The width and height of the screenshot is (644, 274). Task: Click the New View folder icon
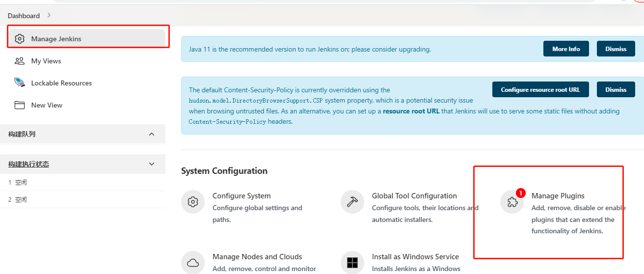20,105
